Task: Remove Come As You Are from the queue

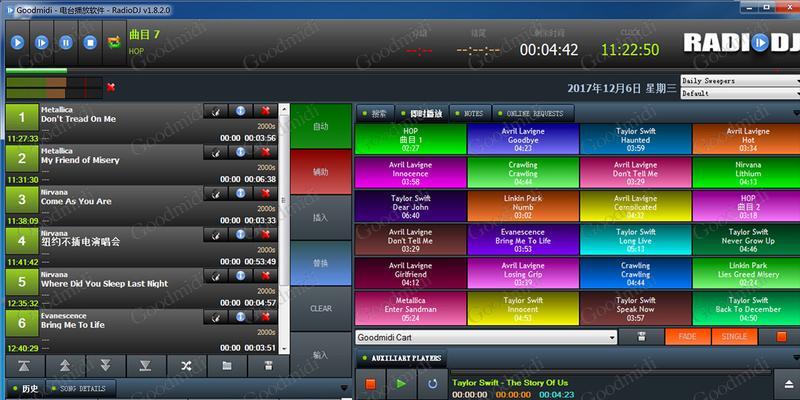Action: pyautogui.click(x=265, y=193)
